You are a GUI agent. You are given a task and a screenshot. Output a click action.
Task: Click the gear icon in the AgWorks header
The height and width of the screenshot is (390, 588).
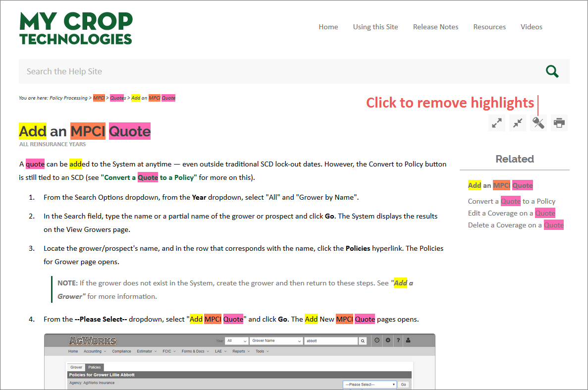click(388, 340)
